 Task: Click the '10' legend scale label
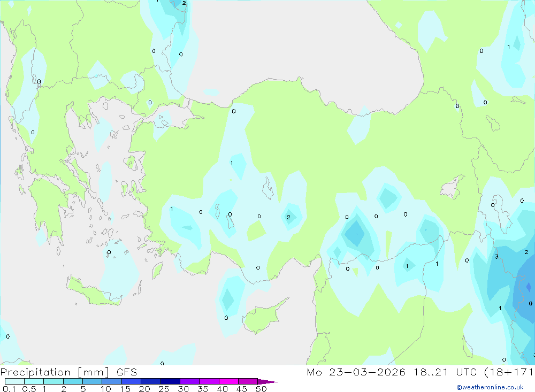(105, 389)
